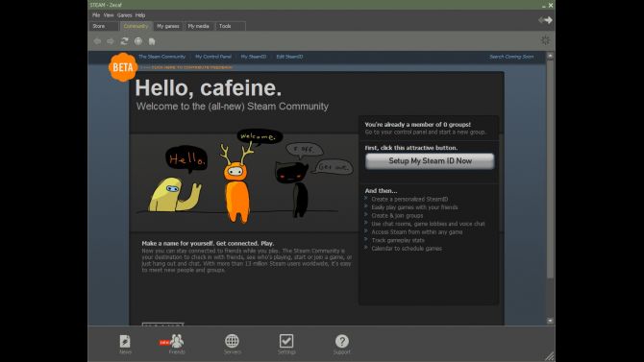Open the My Control Panel link
The width and height of the screenshot is (644, 362).
(x=213, y=57)
